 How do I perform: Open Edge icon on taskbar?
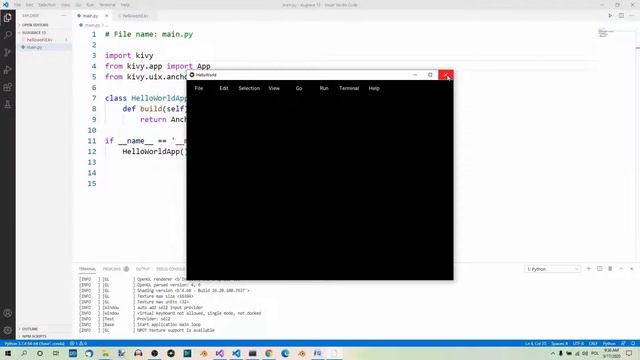(x=285, y=353)
